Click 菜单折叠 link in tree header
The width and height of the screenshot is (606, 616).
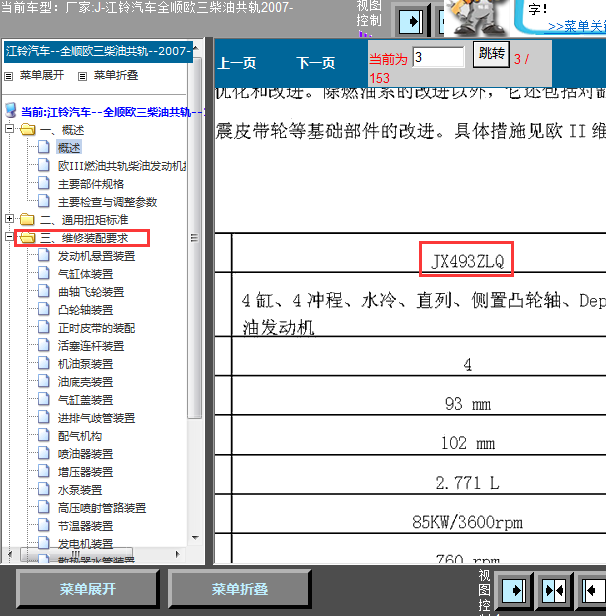click(x=115, y=75)
